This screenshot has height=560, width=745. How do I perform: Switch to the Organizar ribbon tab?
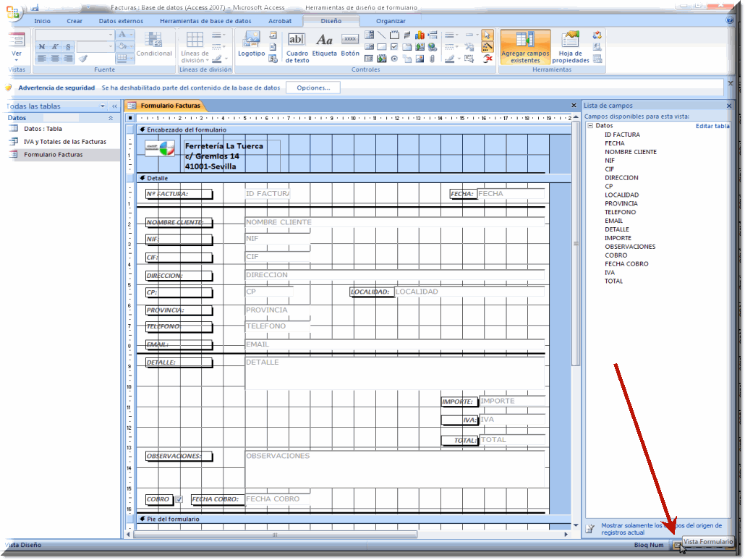[391, 21]
